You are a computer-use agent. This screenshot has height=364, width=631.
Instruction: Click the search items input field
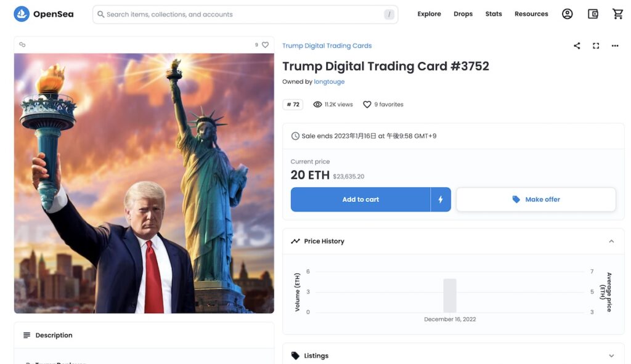[245, 15]
